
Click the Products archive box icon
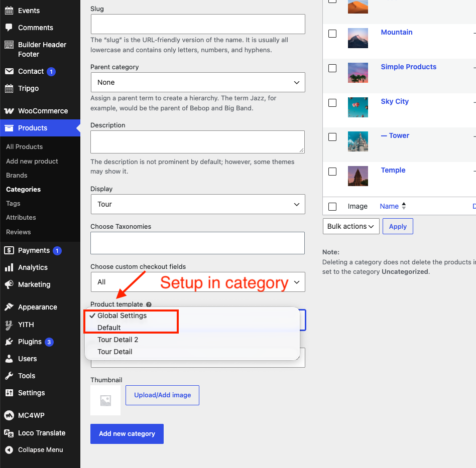click(9, 128)
